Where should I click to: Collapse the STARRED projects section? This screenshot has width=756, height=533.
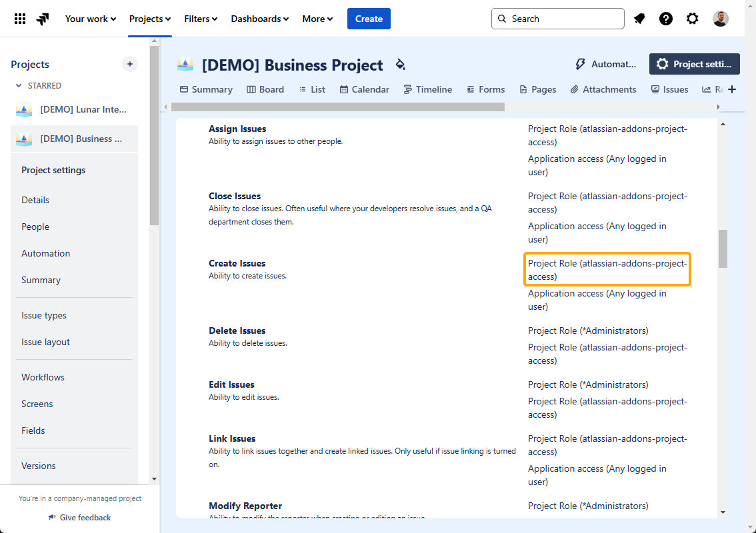pos(18,85)
